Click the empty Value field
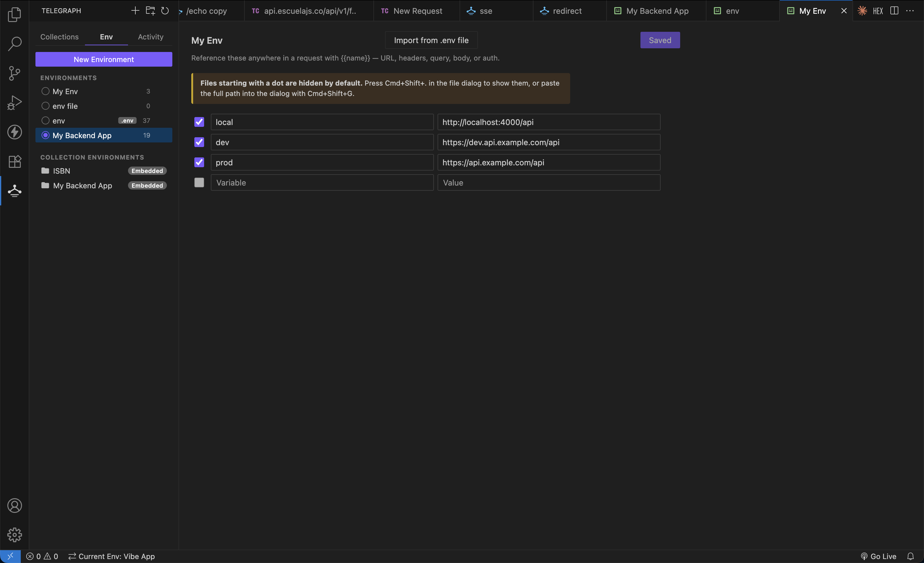Viewport: 924px width, 563px height. pyautogui.click(x=549, y=182)
